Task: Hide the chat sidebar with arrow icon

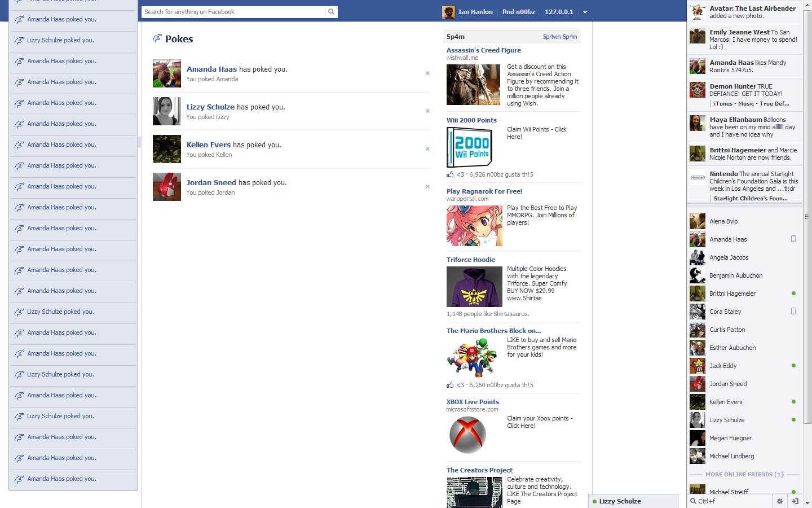Action: (x=795, y=501)
